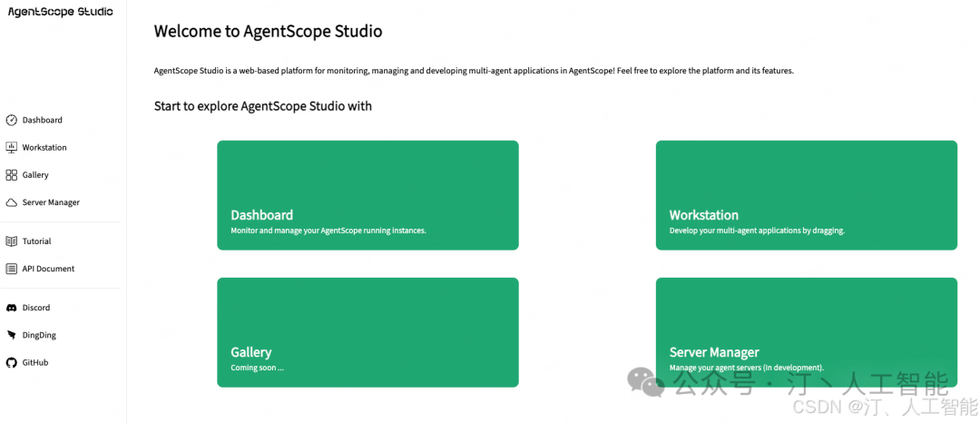Image resolution: width=980 pixels, height=423 pixels.
Task: Open the green Gallery card
Action: tap(367, 332)
